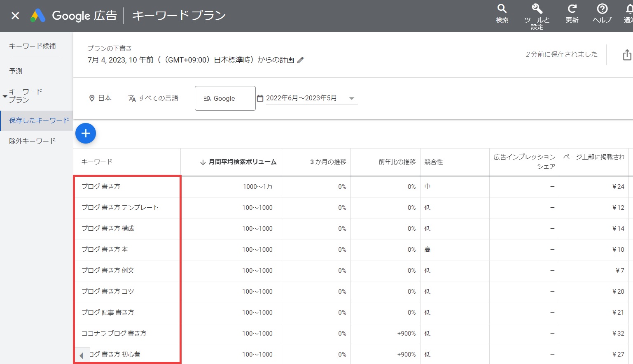Collapse the キーワード プラン sidebar section
633x364 pixels.
tap(5, 96)
